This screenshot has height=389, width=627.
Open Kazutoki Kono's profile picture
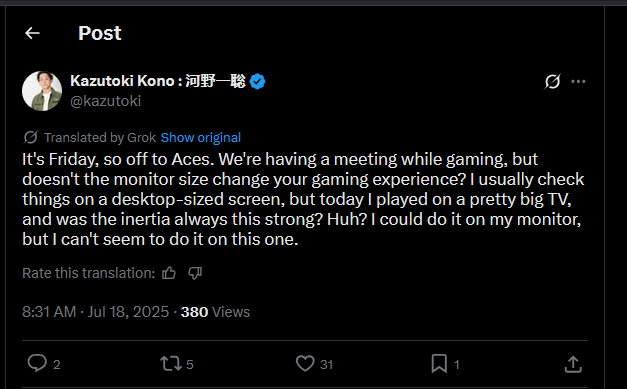[42, 91]
